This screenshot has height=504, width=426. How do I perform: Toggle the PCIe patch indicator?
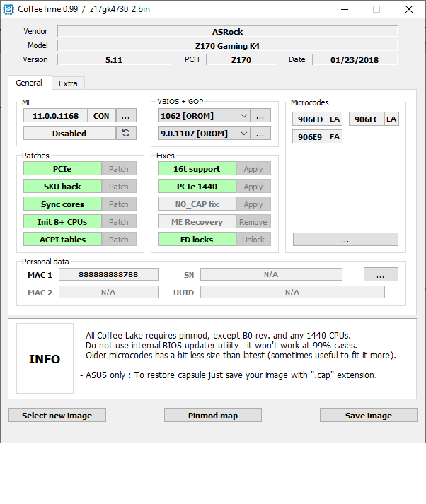[x=62, y=168]
